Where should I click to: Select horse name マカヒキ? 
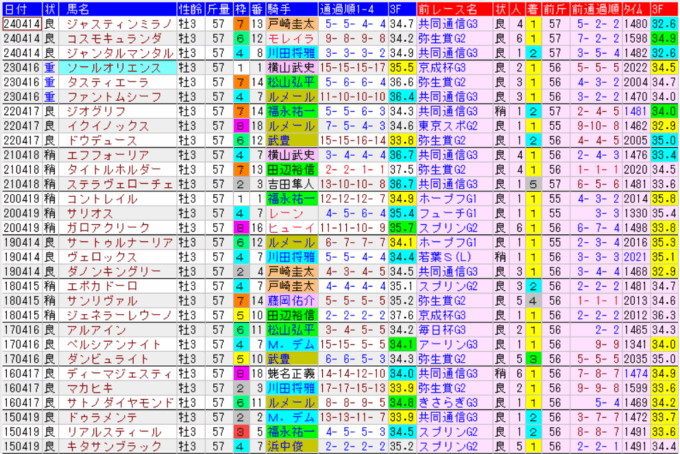click(x=90, y=388)
